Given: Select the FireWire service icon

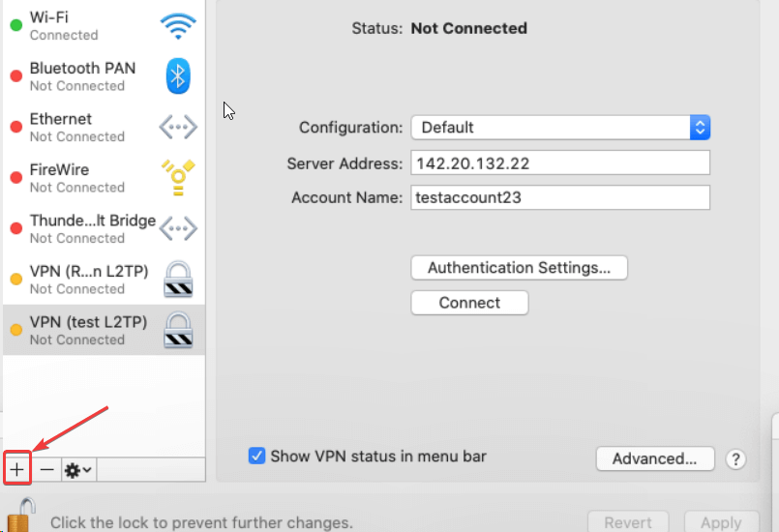Looking at the screenshot, I should tap(178, 178).
